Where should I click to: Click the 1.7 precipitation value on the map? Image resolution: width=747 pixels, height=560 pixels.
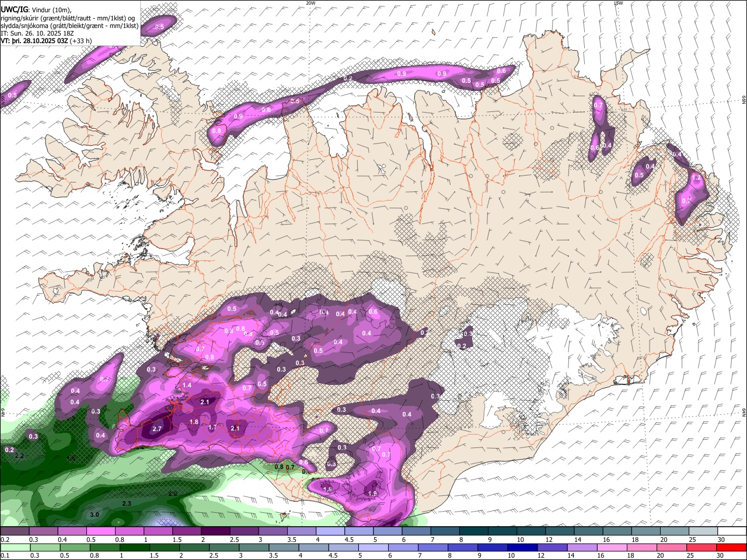pyautogui.click(x=212, y=428)
